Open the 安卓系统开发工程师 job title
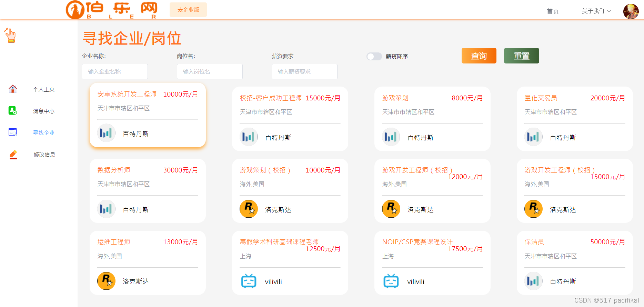This screenshot has width=644, height=307. [x=127, y=94]
